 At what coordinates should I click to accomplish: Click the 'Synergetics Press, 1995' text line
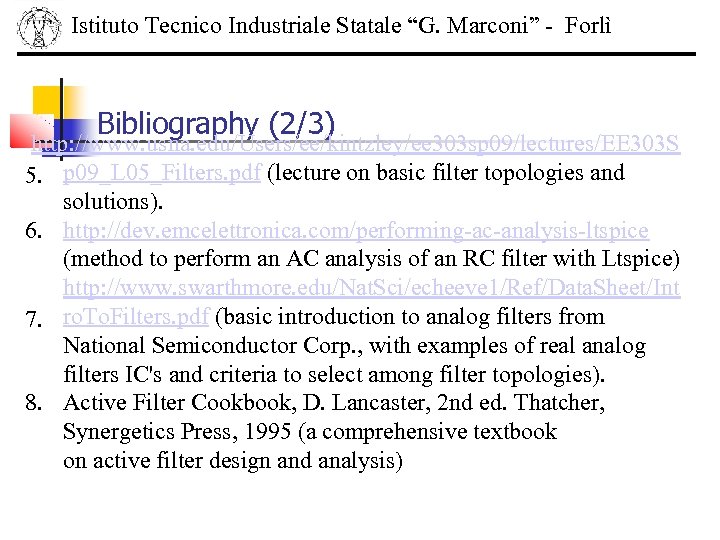(x=310, y=433)
